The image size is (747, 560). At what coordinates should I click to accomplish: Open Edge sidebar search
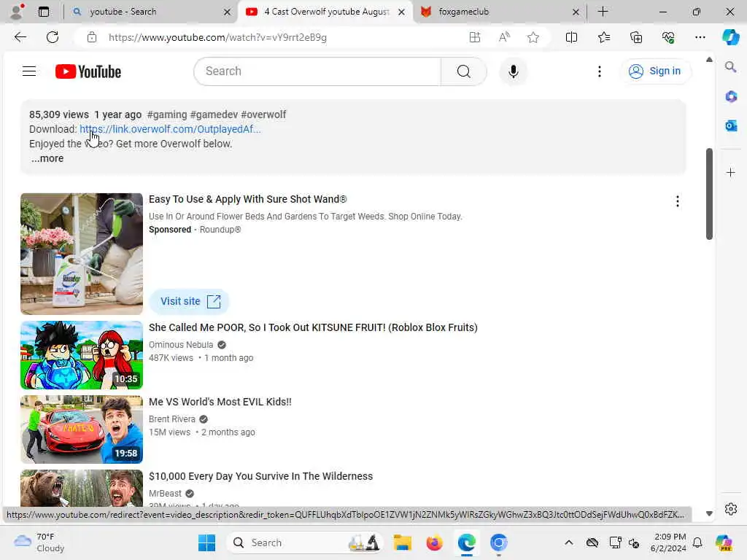pyautogui.click(x=730, y=66)
